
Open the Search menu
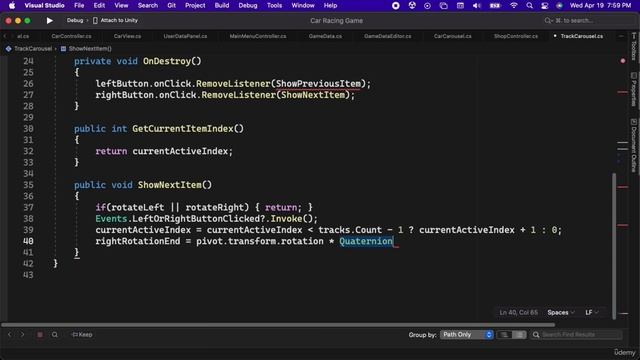147,5
